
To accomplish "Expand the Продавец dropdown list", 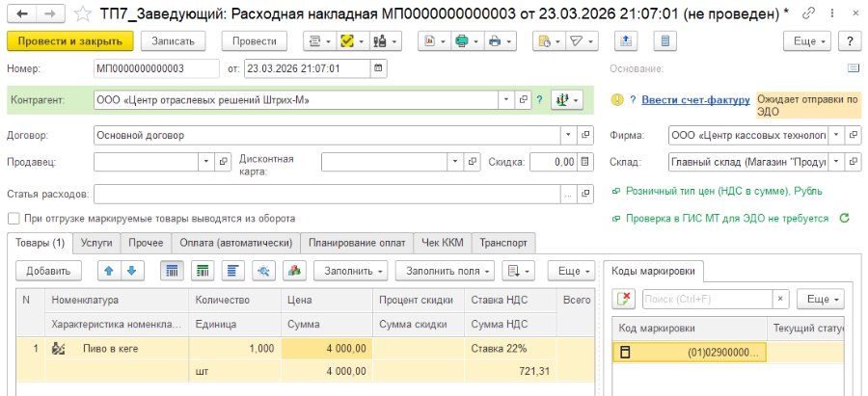I will 206,162.
